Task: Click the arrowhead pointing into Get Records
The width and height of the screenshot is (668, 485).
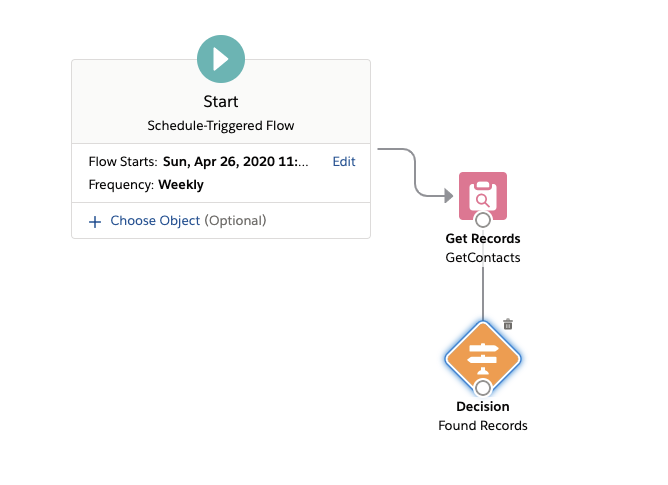Action: (x=446, y=196)
